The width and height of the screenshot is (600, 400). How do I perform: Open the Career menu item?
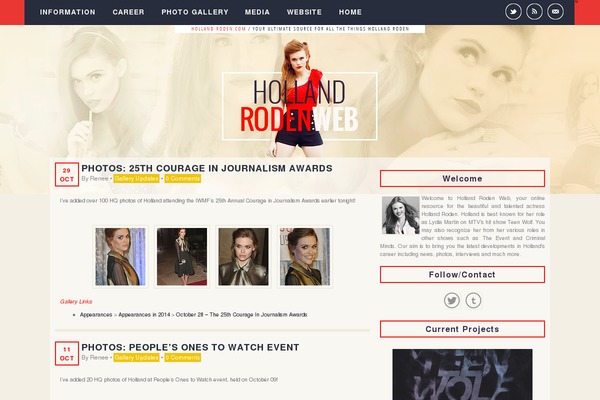pyautogui.click(x=129, y=12)
